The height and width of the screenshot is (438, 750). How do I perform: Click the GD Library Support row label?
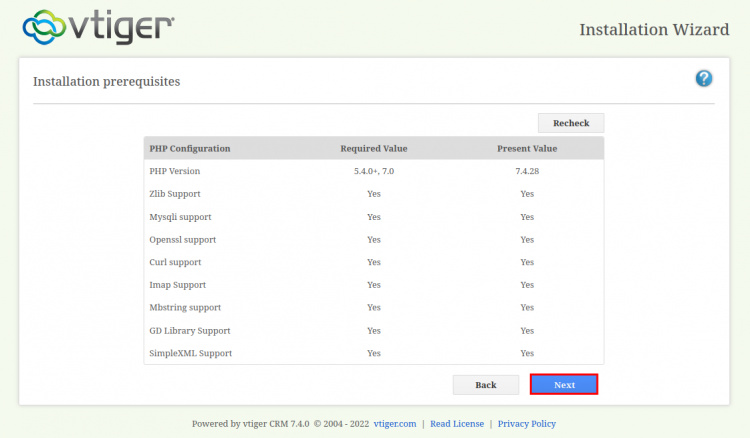tap(190, 330)
